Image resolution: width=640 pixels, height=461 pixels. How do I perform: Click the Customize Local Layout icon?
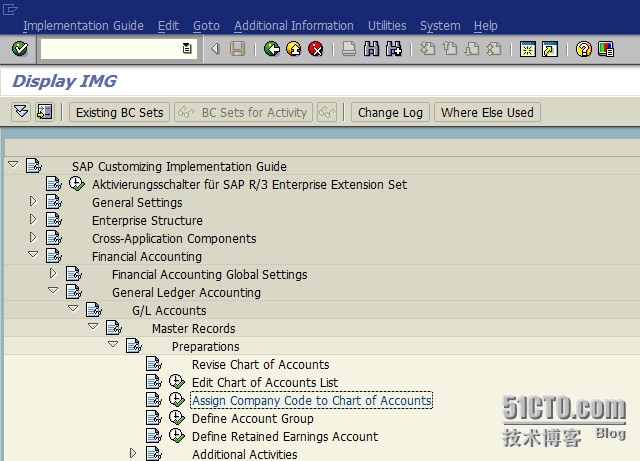[606, 49]
